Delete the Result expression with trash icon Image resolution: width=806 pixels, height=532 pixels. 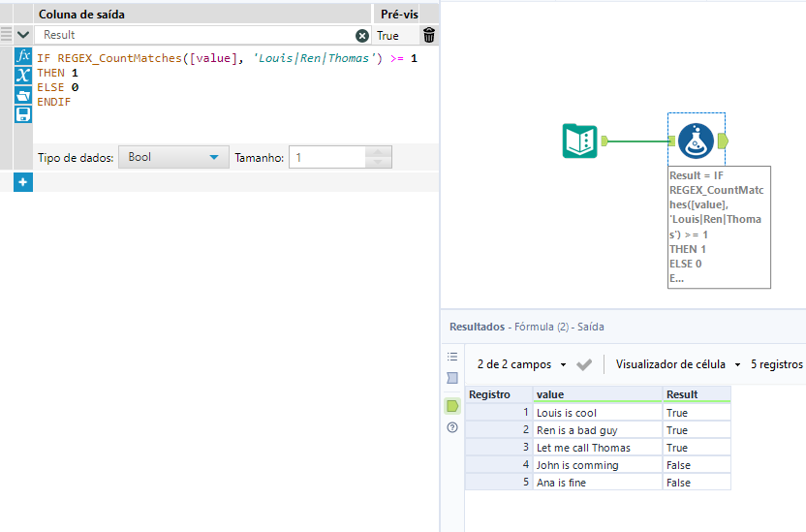(429, 35)
